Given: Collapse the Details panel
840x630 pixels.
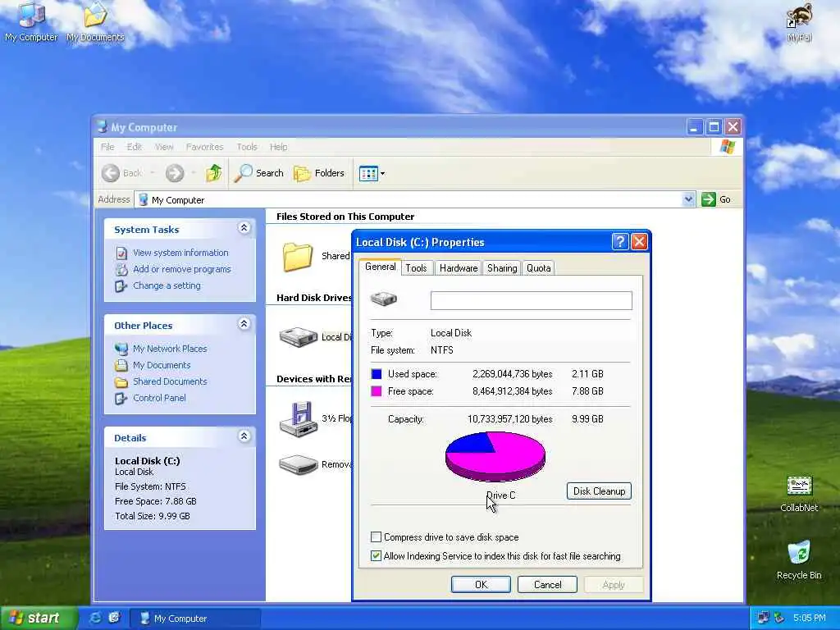Looking at the screenshot, I should 244,436.
